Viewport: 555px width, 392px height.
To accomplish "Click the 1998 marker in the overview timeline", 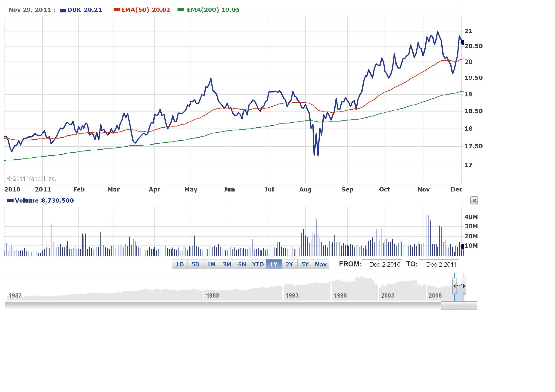I will click(340, 296).
